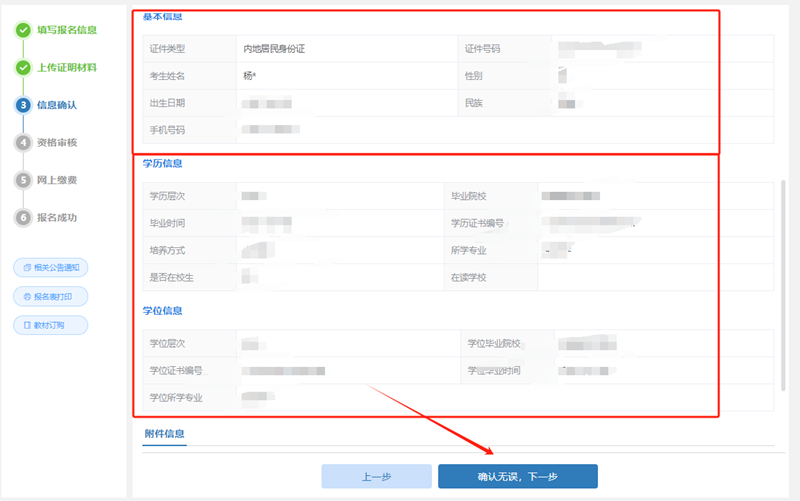Select step 3 circle icon 信息确认

coord(23,105)
